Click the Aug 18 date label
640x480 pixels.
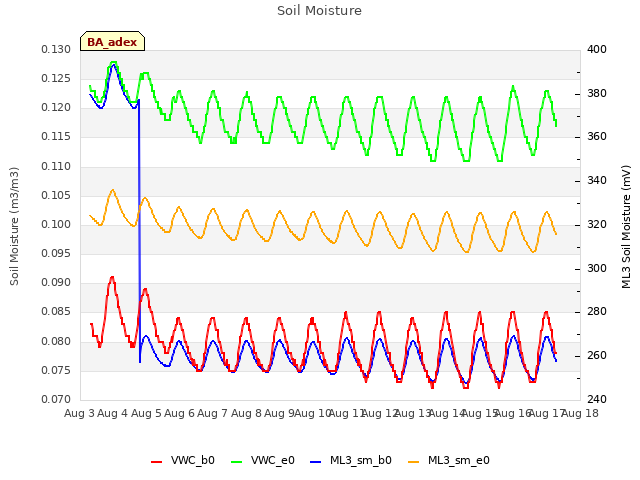point(580,413)
